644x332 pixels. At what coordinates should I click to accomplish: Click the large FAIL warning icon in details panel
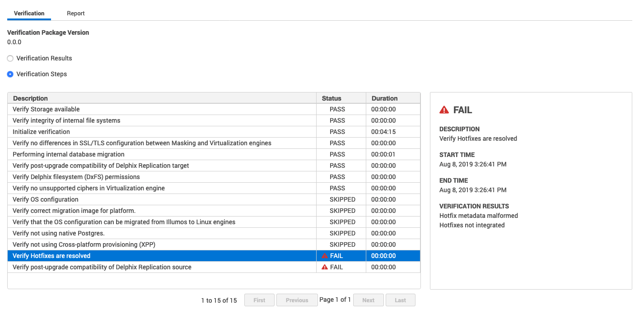click(x=444, y=110)
